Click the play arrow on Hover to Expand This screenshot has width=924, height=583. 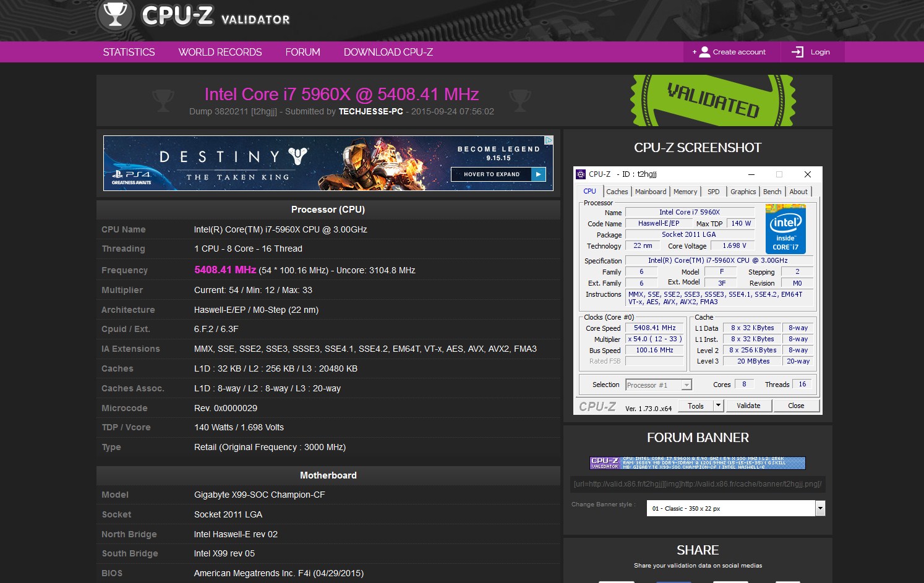tap(539, 174)
